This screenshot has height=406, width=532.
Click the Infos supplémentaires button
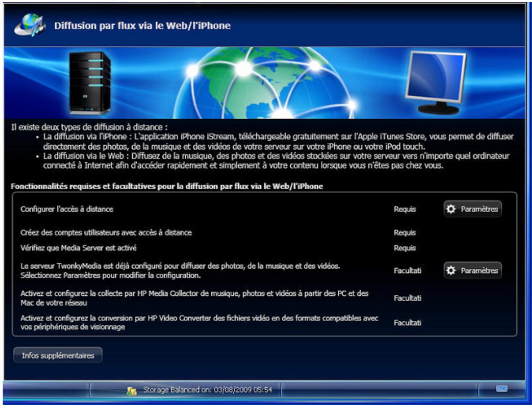click(x=58, y=355)
